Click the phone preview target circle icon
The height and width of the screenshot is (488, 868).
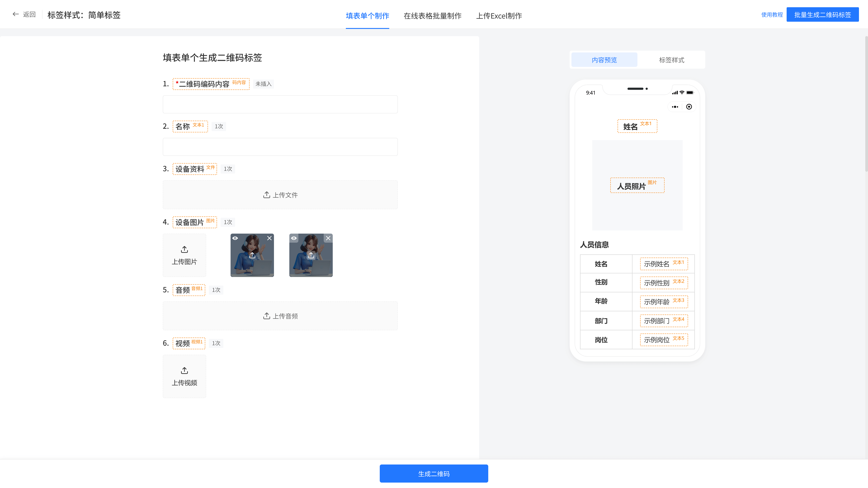point(689,107)
